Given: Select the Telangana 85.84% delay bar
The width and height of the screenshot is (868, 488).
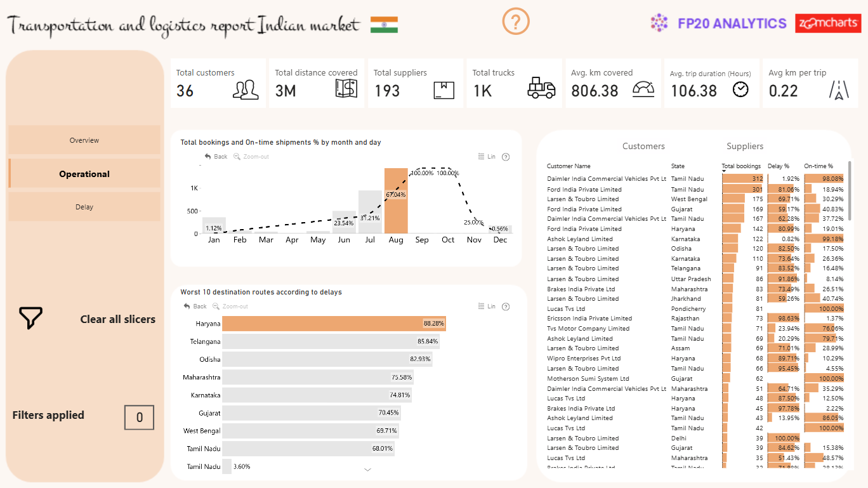Looking at the screenshot, I should [331, 341].
